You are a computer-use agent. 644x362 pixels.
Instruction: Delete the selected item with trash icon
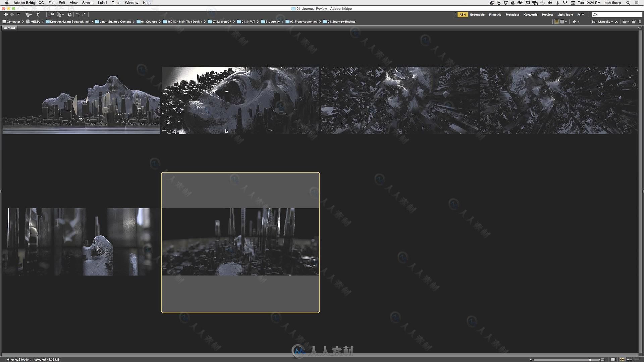coord(640,22)
